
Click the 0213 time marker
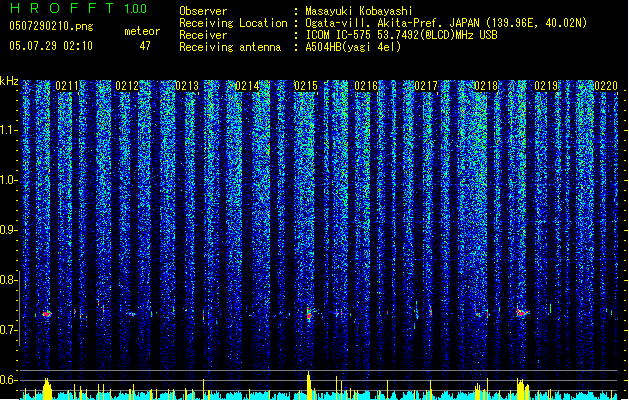click(187, 86)
